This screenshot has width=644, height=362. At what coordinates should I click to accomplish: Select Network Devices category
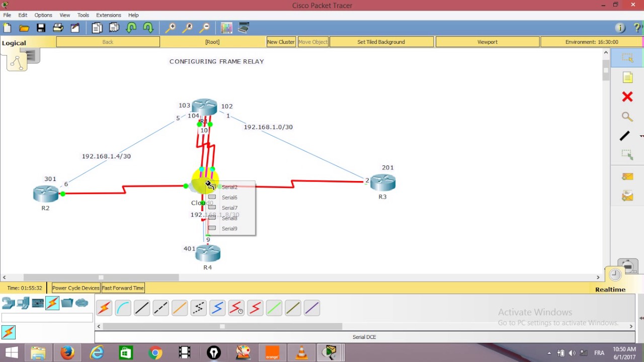[8, 303]
